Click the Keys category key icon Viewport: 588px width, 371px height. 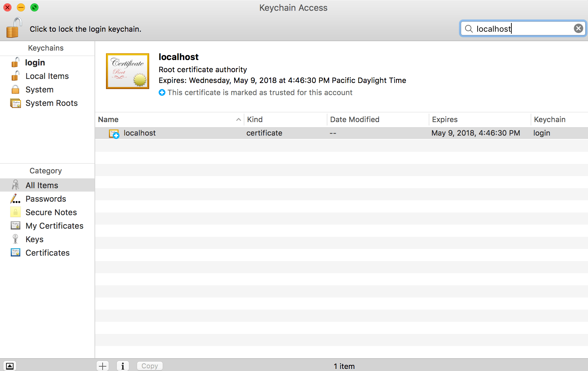click(x=15, y=239)
